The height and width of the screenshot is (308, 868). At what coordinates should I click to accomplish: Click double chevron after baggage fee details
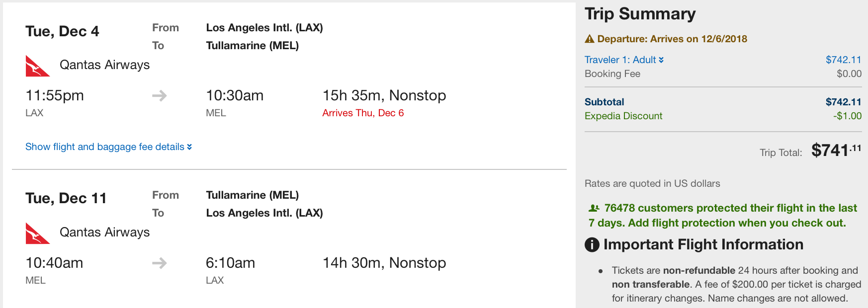pos(189,147)
